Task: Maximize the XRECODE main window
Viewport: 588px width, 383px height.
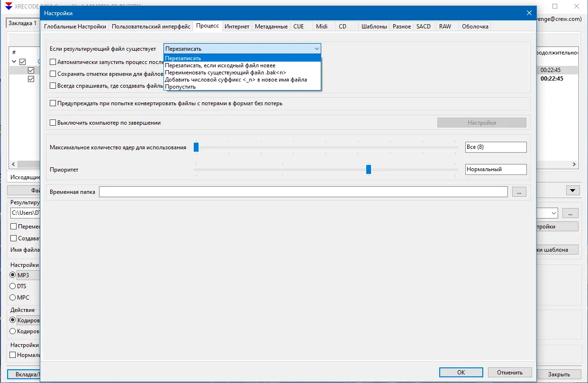Action: (x=555, y=6)
